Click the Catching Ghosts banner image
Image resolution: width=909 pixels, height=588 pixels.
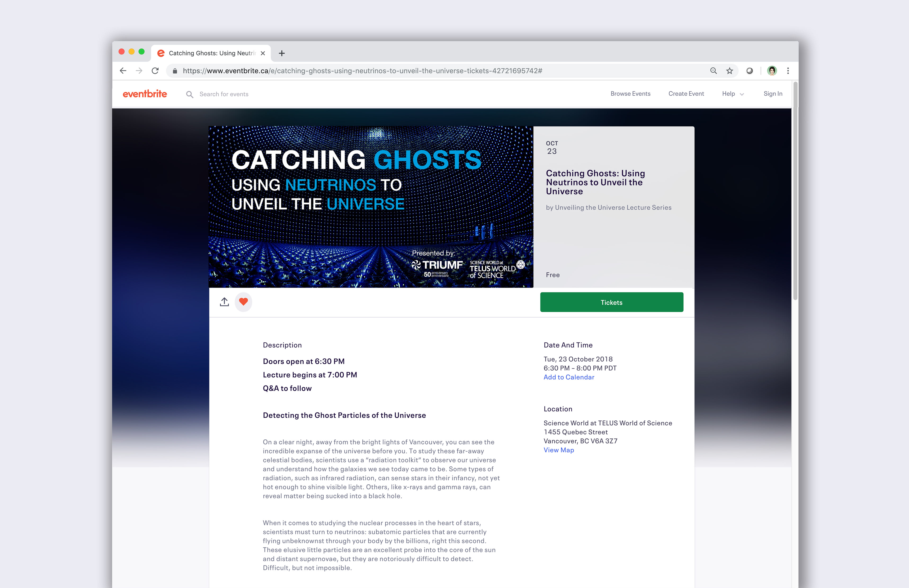(371, 207)
